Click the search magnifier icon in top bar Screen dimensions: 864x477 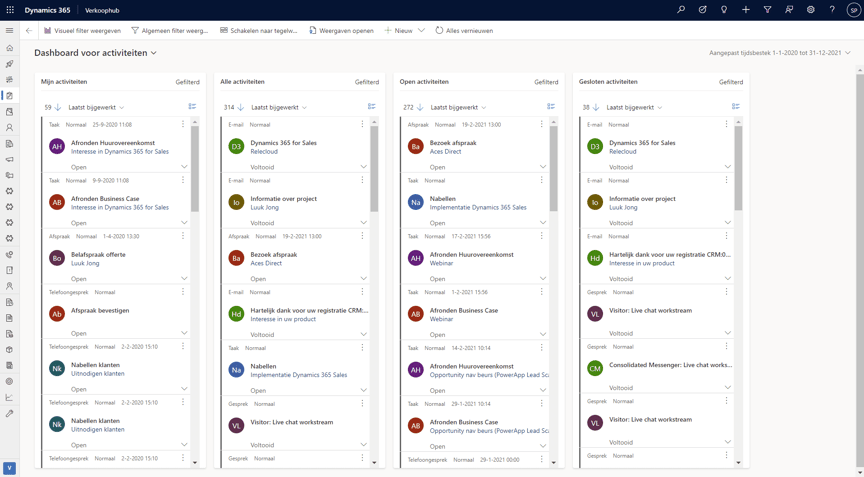pyautogui.click(x=681, y=9)
